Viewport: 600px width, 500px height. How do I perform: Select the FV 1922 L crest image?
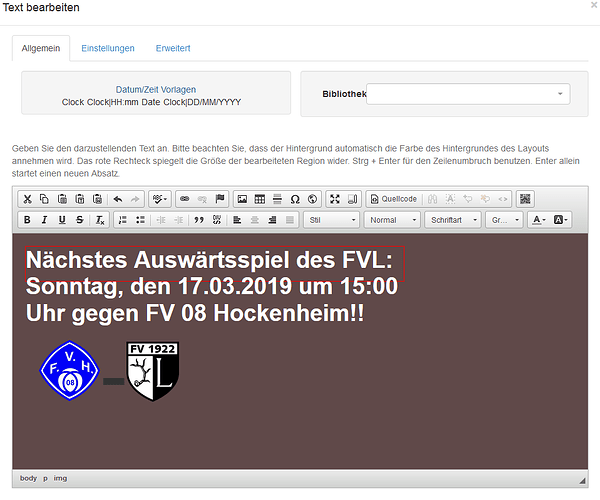point(153,371)
